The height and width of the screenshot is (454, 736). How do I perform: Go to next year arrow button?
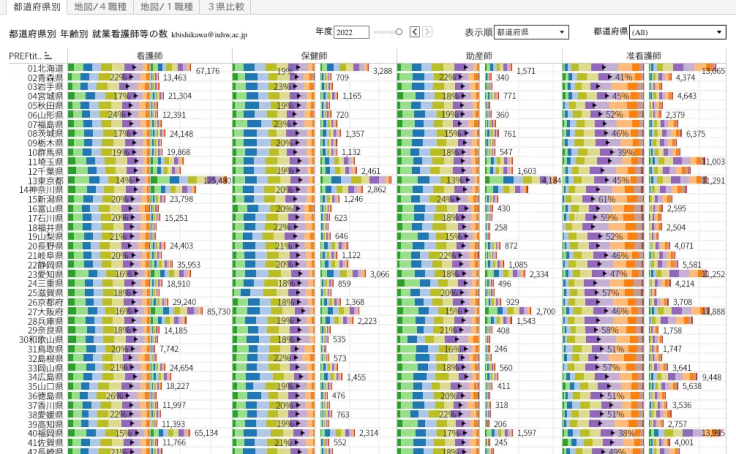[x=427, y=31]
